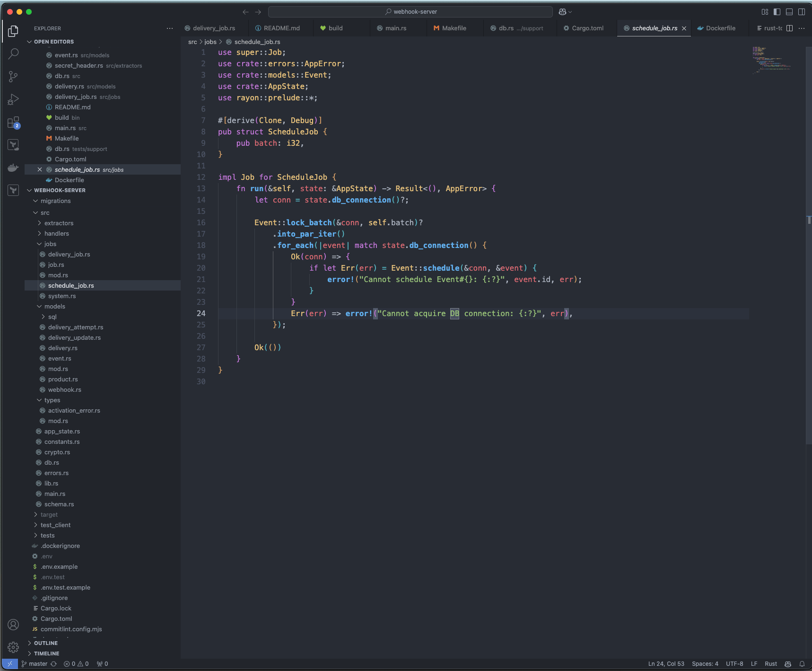Open commitlint.config.mjs file
Viewport: 812px width, 671px height.
71,629
